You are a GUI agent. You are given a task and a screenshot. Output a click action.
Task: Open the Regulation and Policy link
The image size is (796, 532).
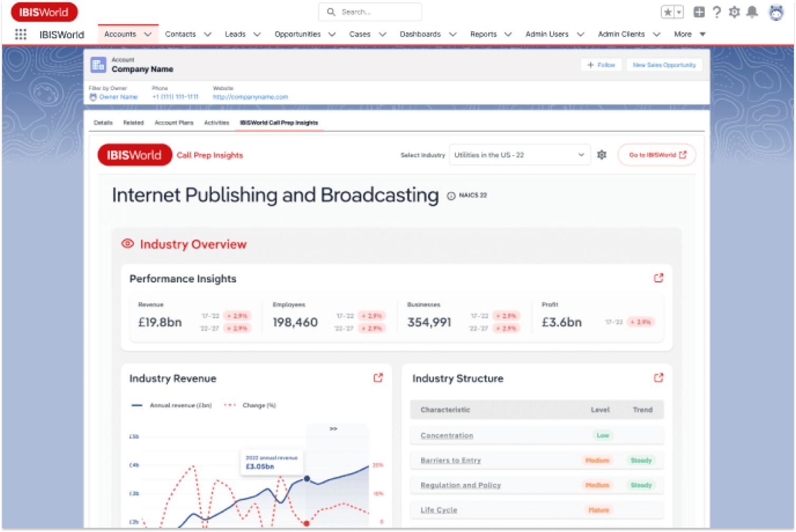(460, 486)
